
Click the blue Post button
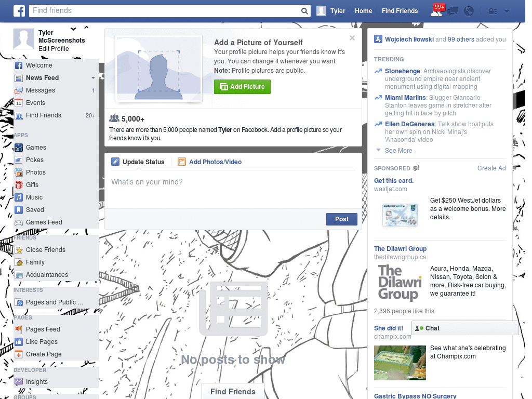[x=342, y=219]
